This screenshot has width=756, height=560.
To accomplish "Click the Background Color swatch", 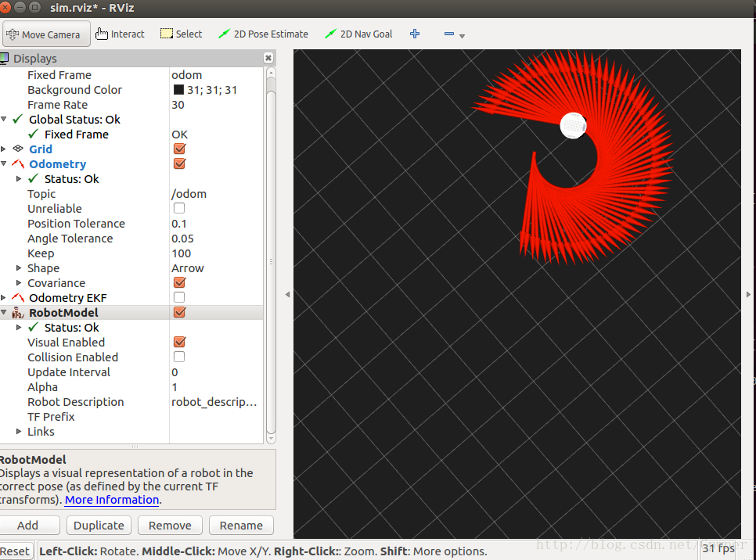I will (178, 90).
